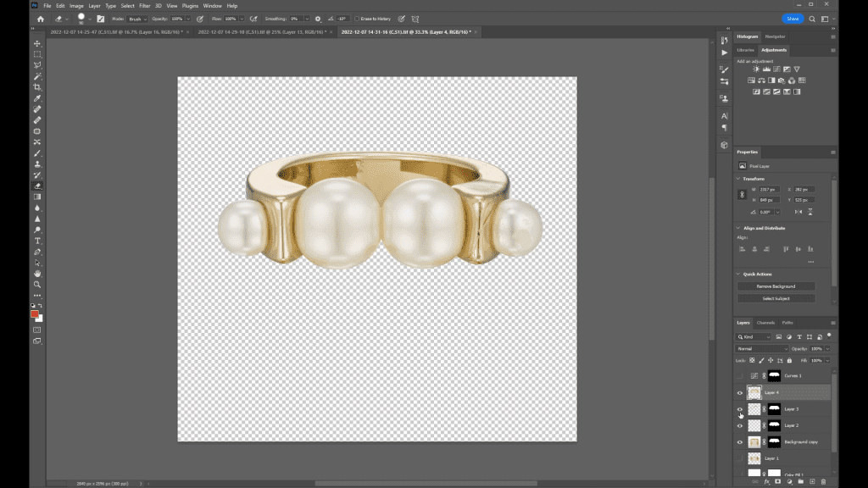
Task: Delete layer using trash icon
Action: tap(823, 482)
